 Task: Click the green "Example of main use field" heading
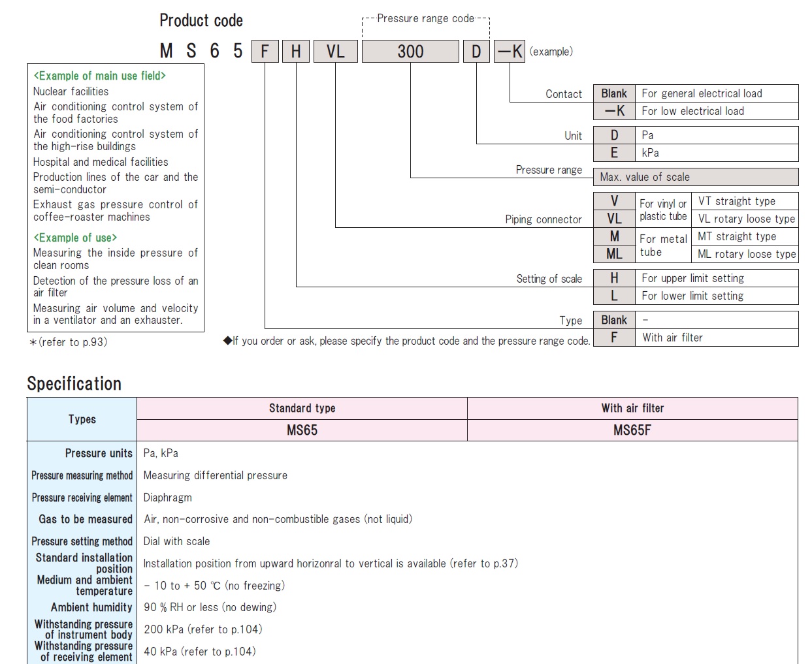pos(100,76)
